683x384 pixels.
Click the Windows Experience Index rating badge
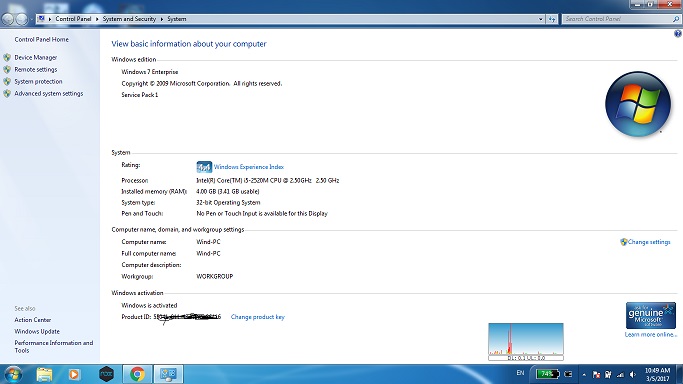coord(204,167)
